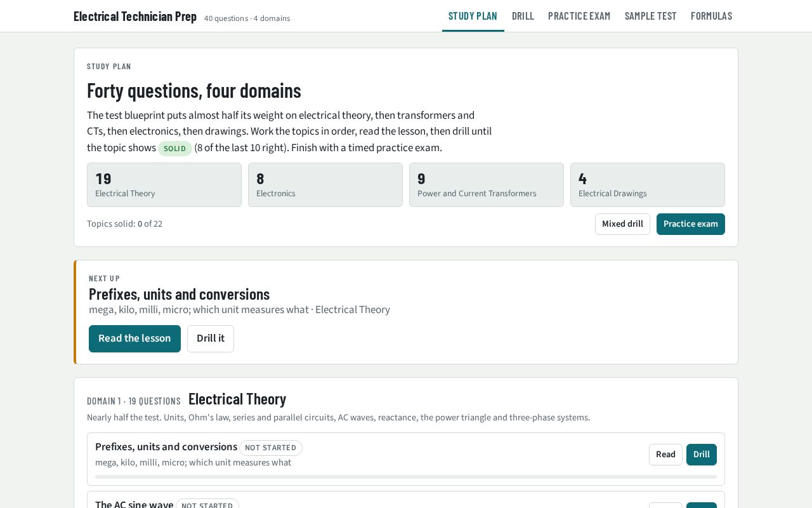The width and height of the screenshot is (812, 508).
Task: Go to the Sample Test tab
Action: (x=650, y=16)
